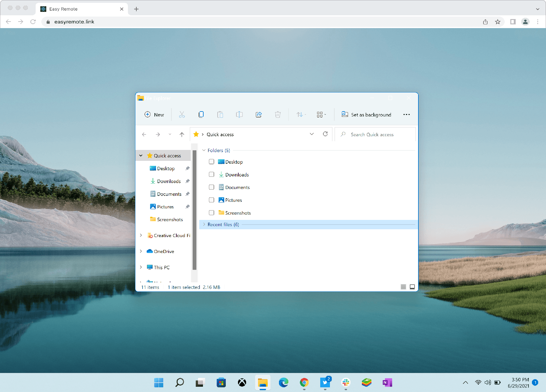Open the See more menu

pos(407,114)
